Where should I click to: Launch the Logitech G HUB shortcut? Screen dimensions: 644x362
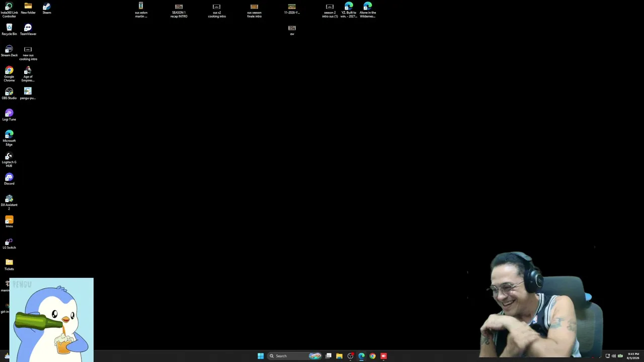(x=9, y=159)
